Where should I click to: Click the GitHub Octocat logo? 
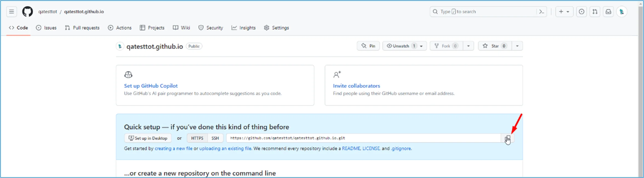point(27,12)
